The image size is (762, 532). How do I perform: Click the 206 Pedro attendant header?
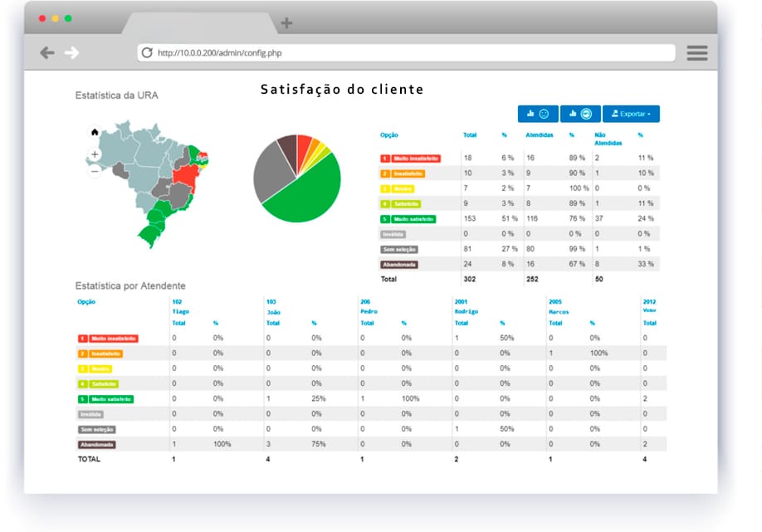click(x=369, y=306)
